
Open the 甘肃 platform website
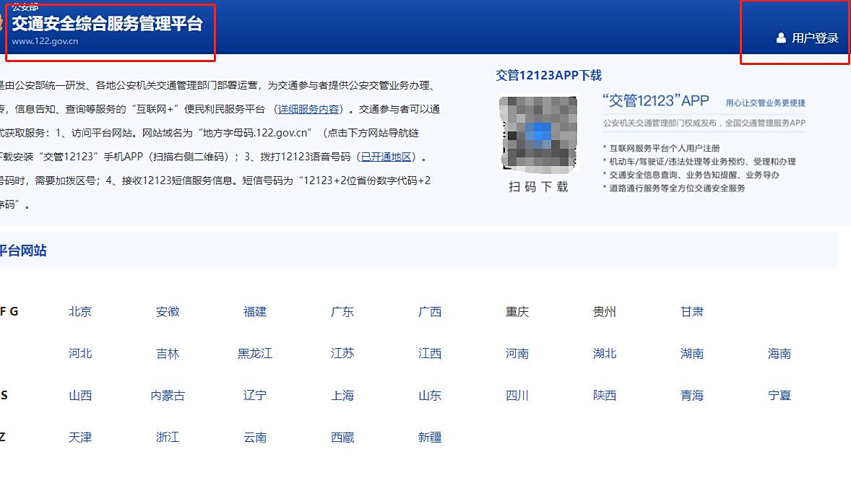[x=691, y=312]
